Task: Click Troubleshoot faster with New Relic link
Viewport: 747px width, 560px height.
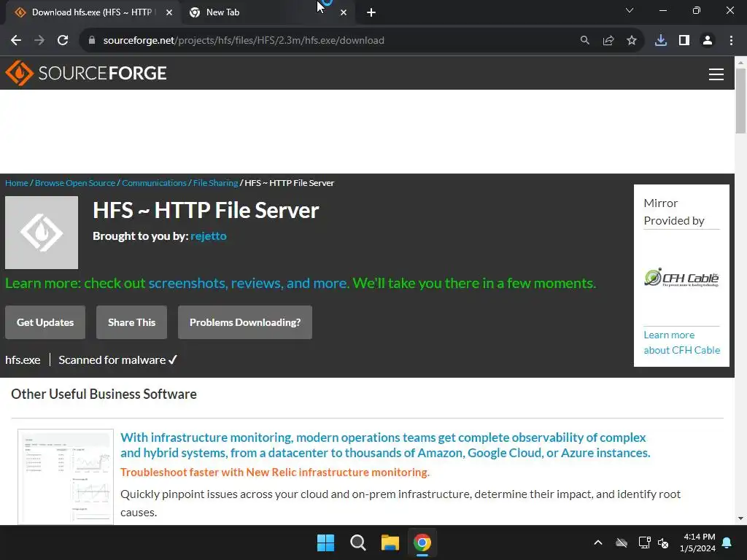Action: [x=275, y=472]
